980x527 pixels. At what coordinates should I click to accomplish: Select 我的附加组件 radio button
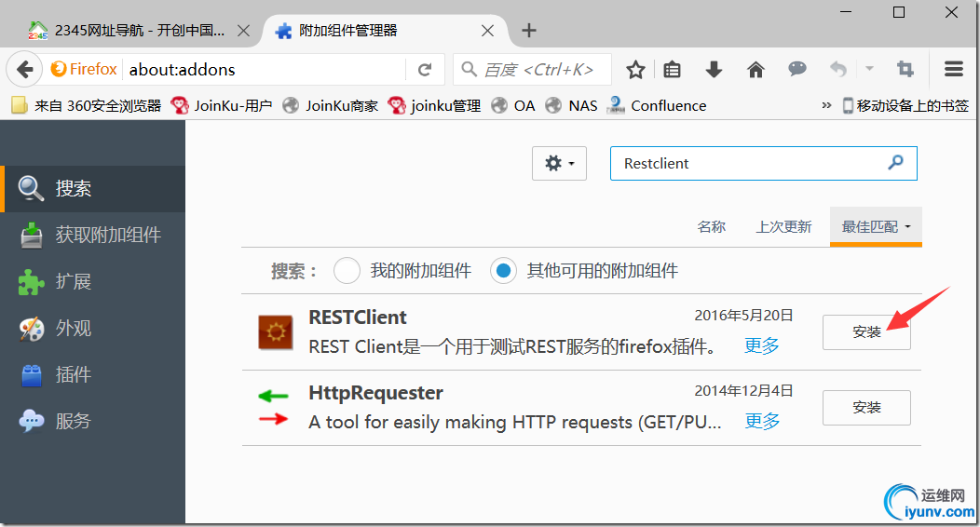pos(347,271)
